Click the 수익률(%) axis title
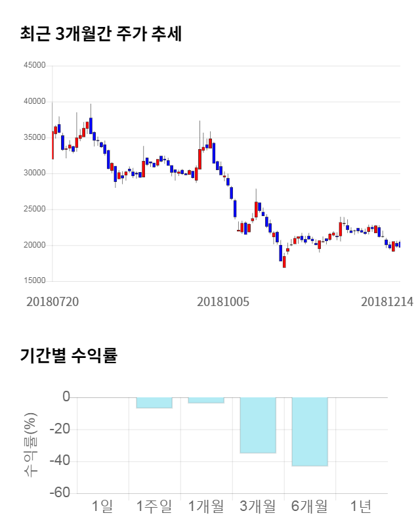This screenshot has width=420, height=532. [x=30, y=445]
